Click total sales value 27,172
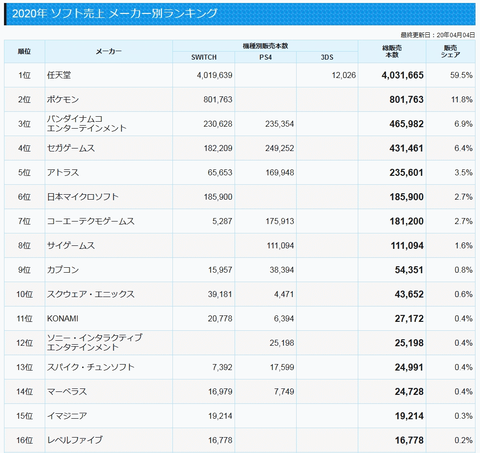The image size is (480, 453). [x=409, y=319]
